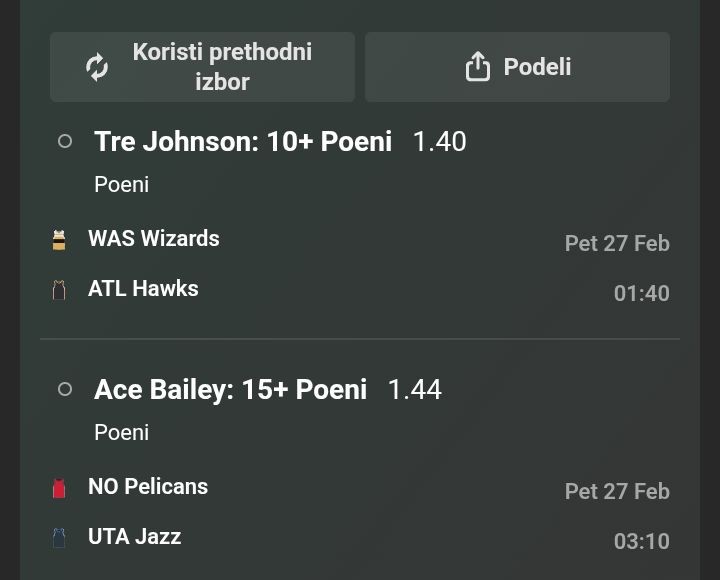This screenshot has width=720, height=580.
Task: Select the NO Pelicans team name
Action: (148, 487)
